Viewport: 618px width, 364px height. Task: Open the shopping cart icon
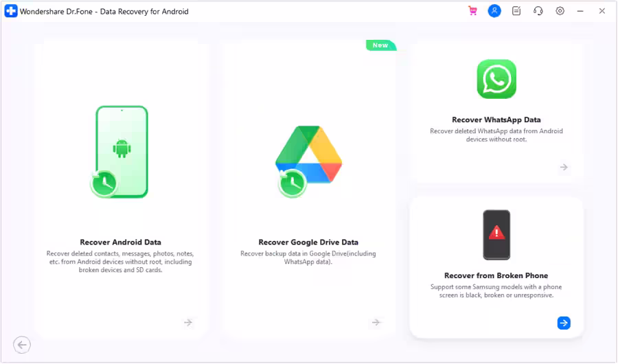[472, 11]
